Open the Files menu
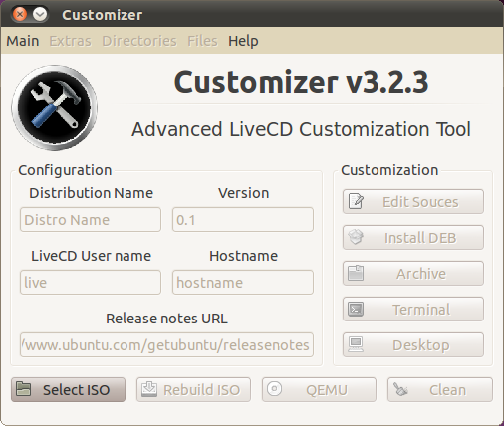Image resolution: width=504 pixels, height=426 pixels. tap(202, 41)
